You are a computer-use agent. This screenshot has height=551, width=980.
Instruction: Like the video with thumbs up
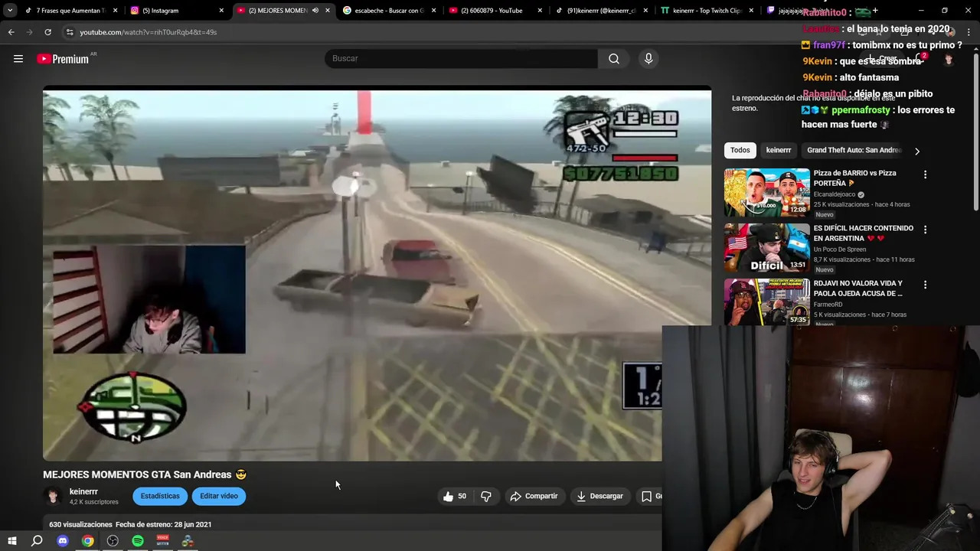click(454, 496)
